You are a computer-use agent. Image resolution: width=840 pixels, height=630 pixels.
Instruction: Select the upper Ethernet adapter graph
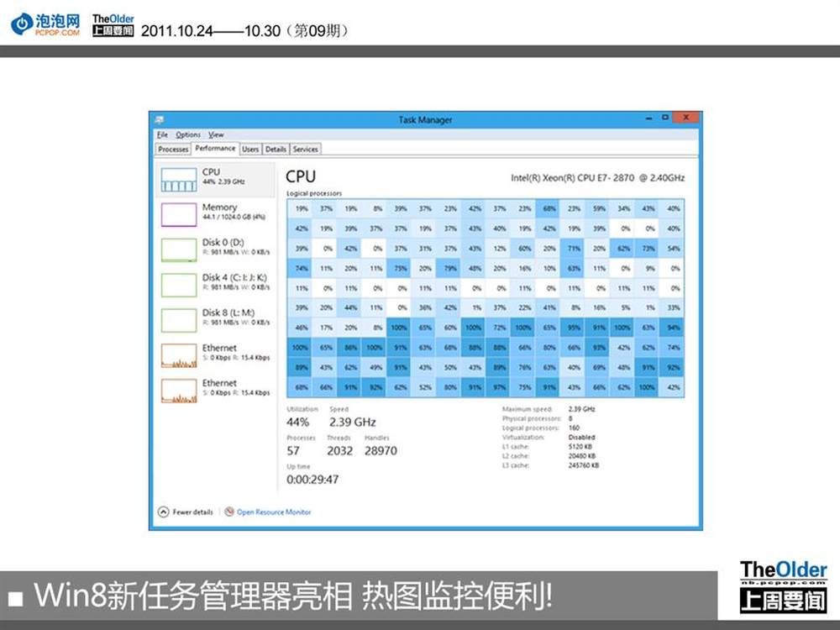click(178, 355)
